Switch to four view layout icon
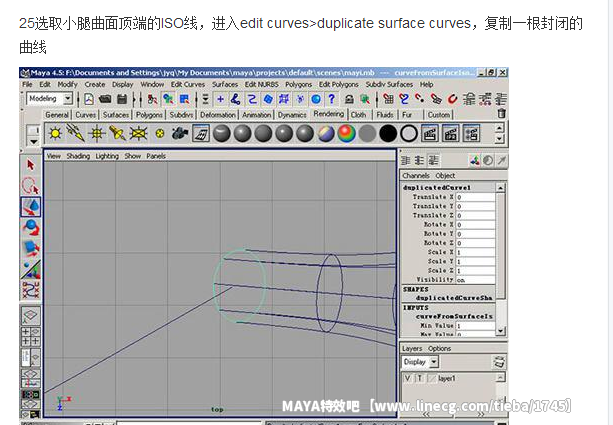This screenshot has height=425, width=613. click(x=30, y=337)
